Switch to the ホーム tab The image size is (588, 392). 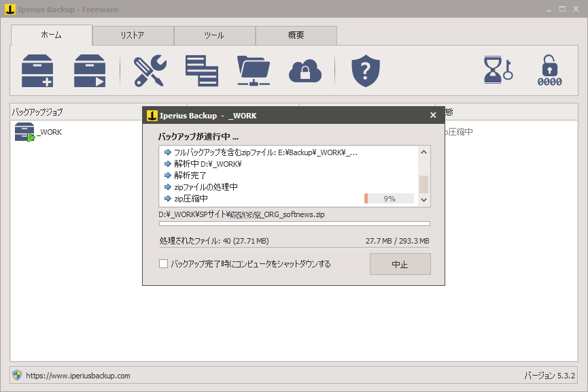[x=52, y=35]
